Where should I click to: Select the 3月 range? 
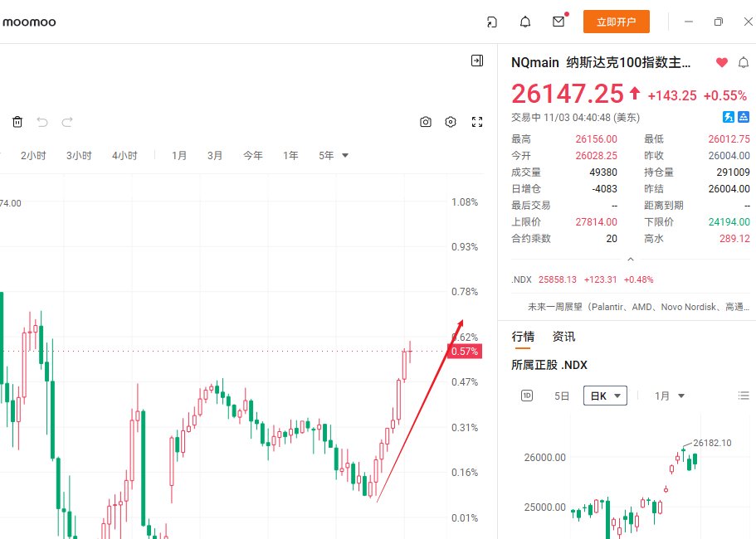pos(215,156)
